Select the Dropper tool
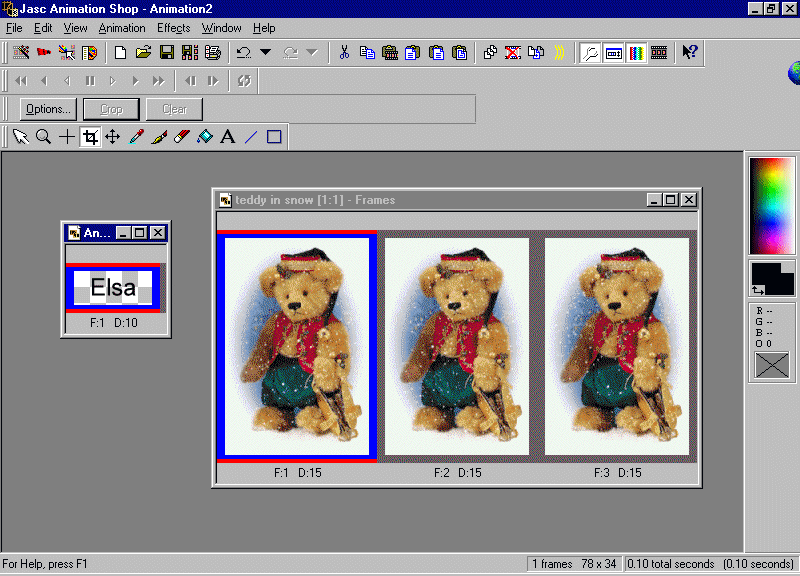Viewport: 800px width, 576px height. click(136, 137)
